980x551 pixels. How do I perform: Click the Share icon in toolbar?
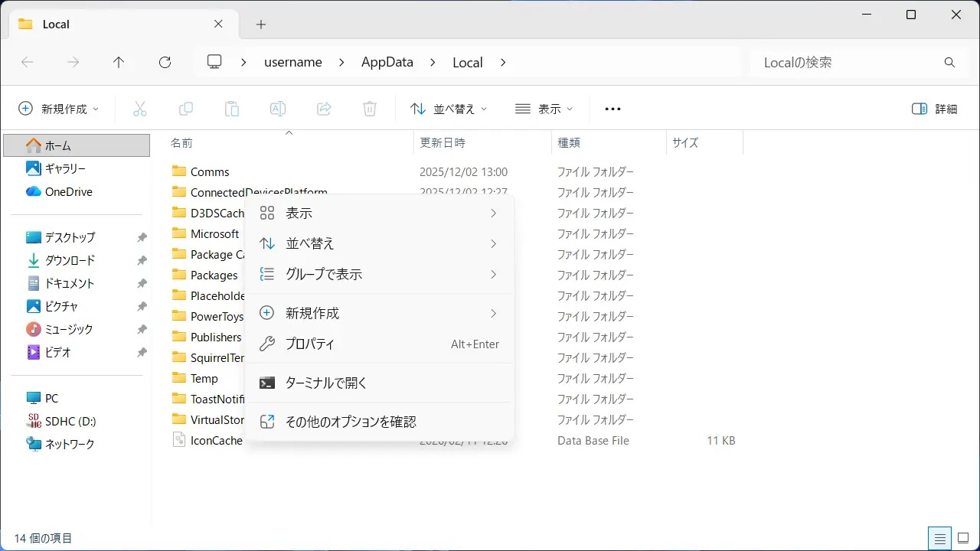tap(324, 109)
